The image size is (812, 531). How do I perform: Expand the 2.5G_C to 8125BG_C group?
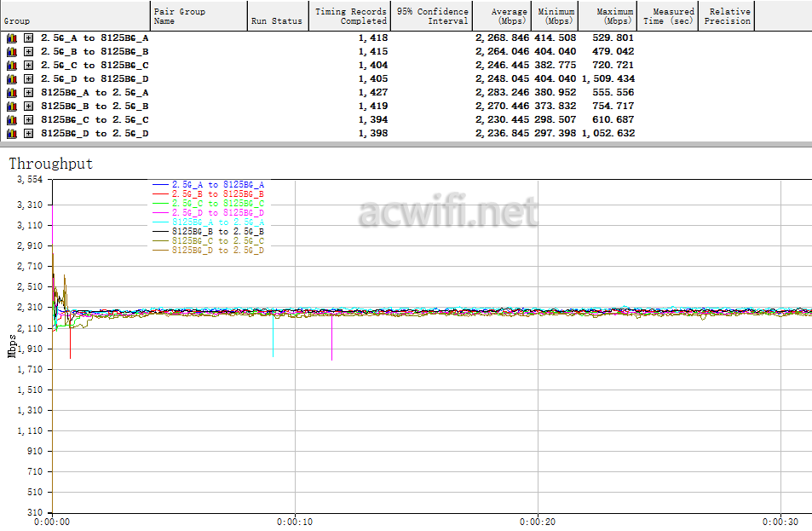28,66
